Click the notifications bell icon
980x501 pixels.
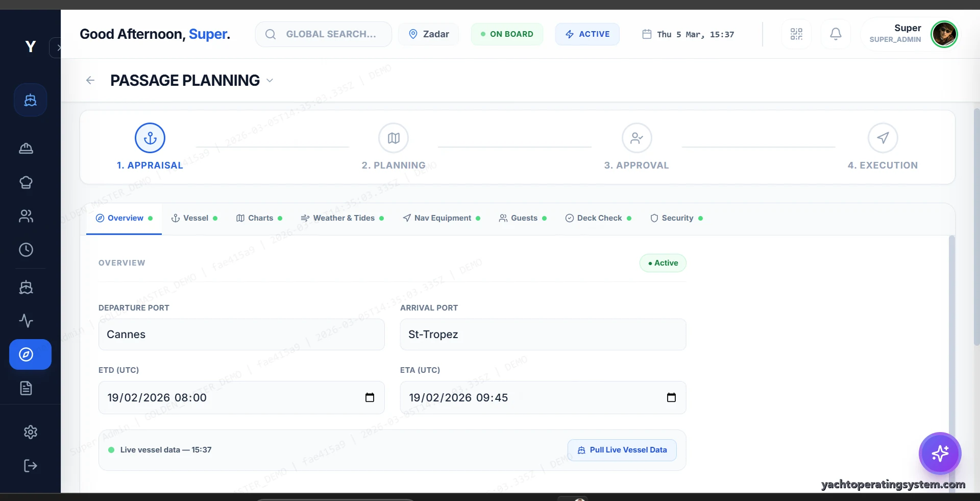tap(836, 34)
